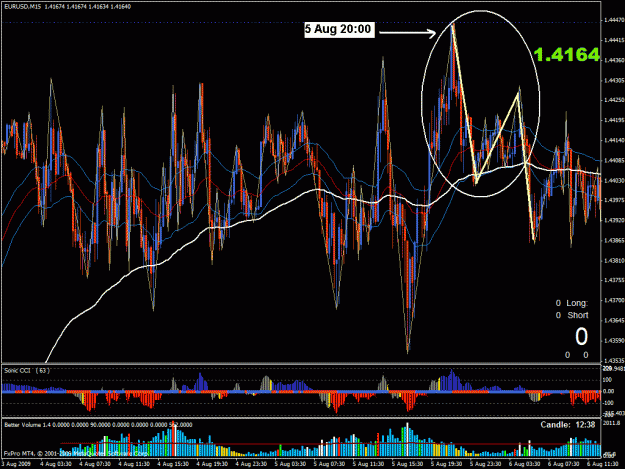This screenshot has width=625, height=469.
Task: Click price level 1.44195 on the price axis
Action: coord(614,120)
